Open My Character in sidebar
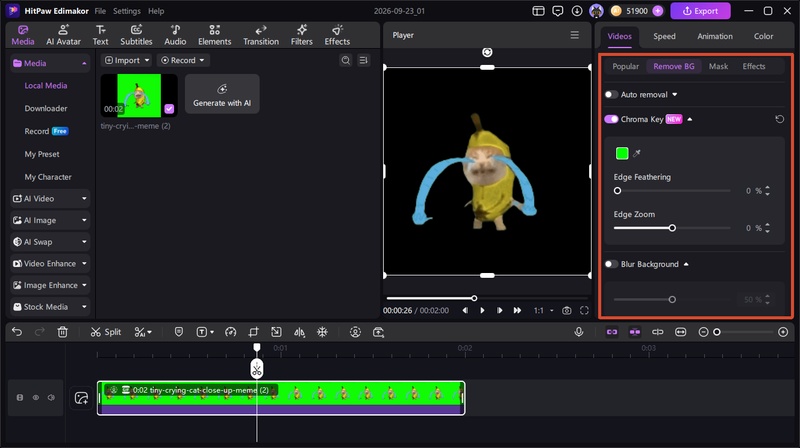Screen dimensions: 800x448 (48, 177)
